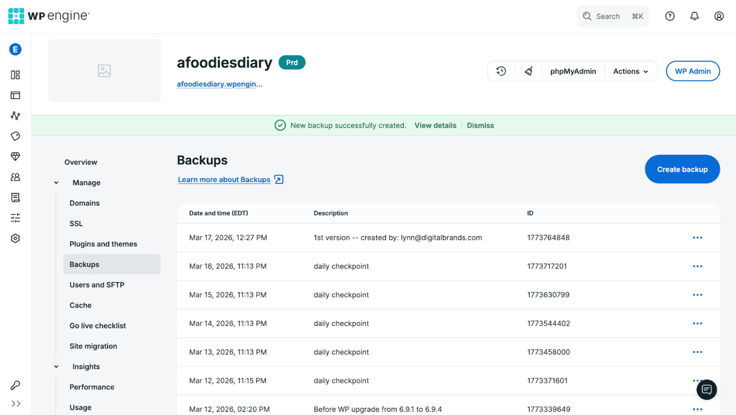This screenshot has width=736, height=415.
Task: Open options for backup 1773458000
Action: [x=698, y=352]
